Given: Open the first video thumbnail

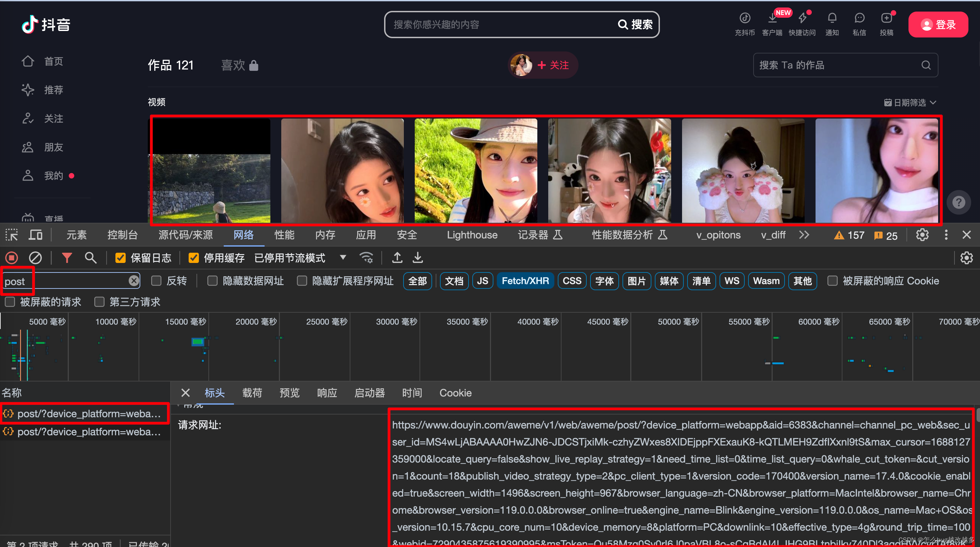Looking at the screenshot, I should click(209, 171).
